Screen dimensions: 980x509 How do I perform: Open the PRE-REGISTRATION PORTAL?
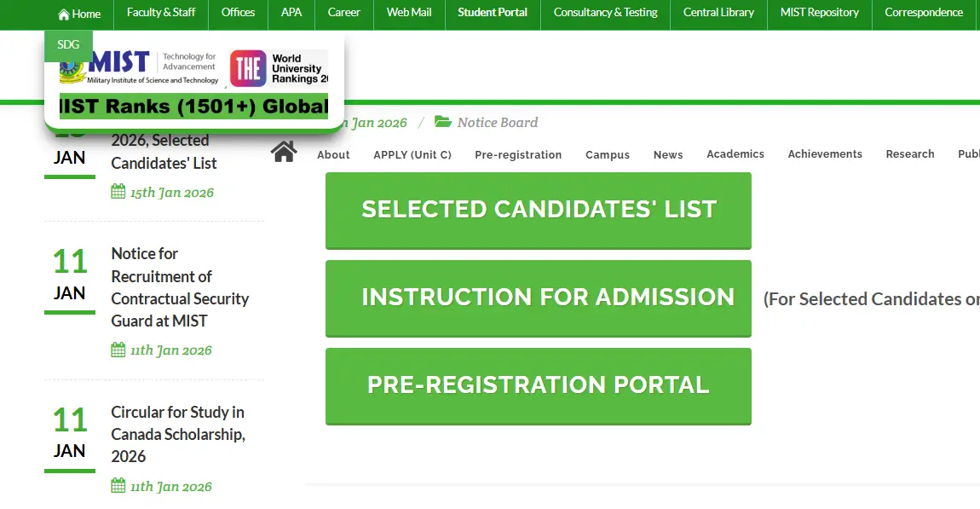point(539,385)
